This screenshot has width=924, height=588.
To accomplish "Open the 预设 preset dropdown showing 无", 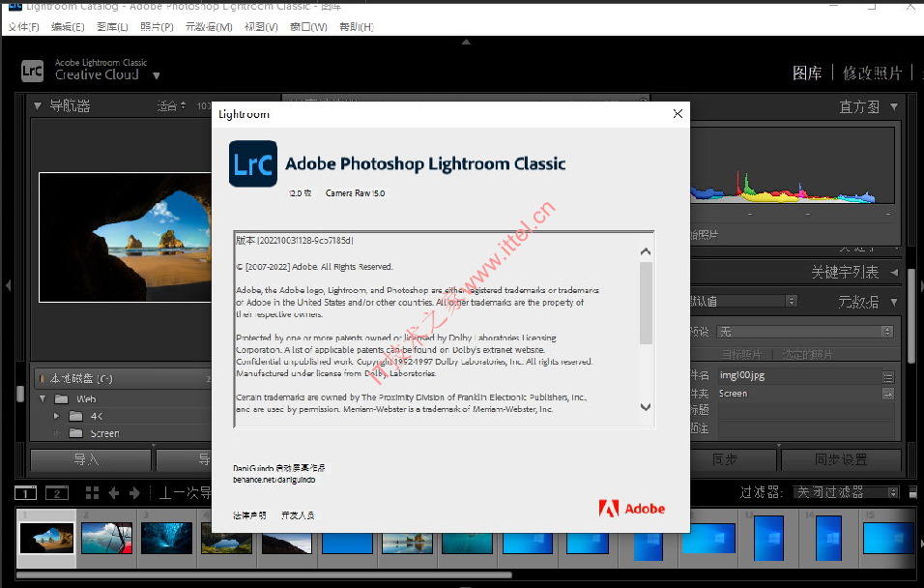I will coord(805,332).
